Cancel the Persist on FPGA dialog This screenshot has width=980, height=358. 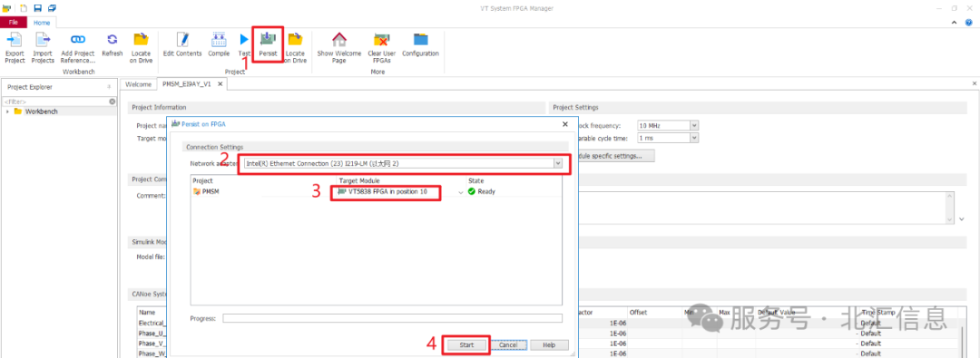(508, 345)
